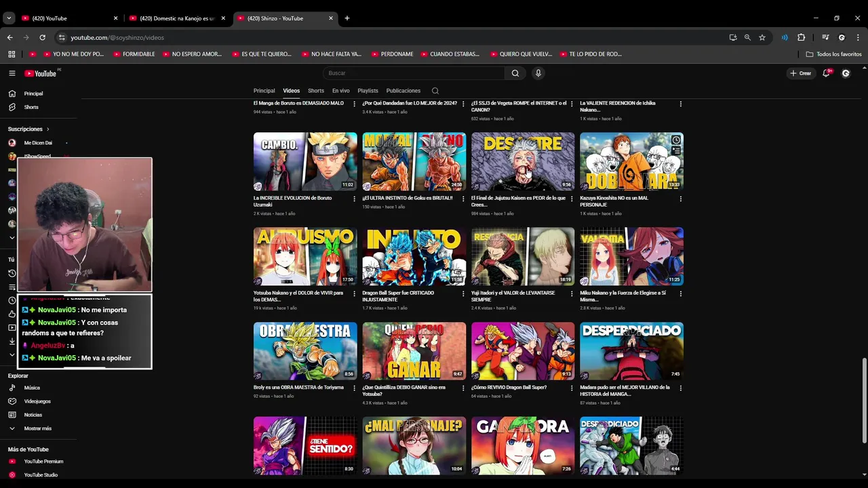Open the account avatar menu
This screenshot has width=868, height=488.
pyautogui.click(x=846, y=73)
